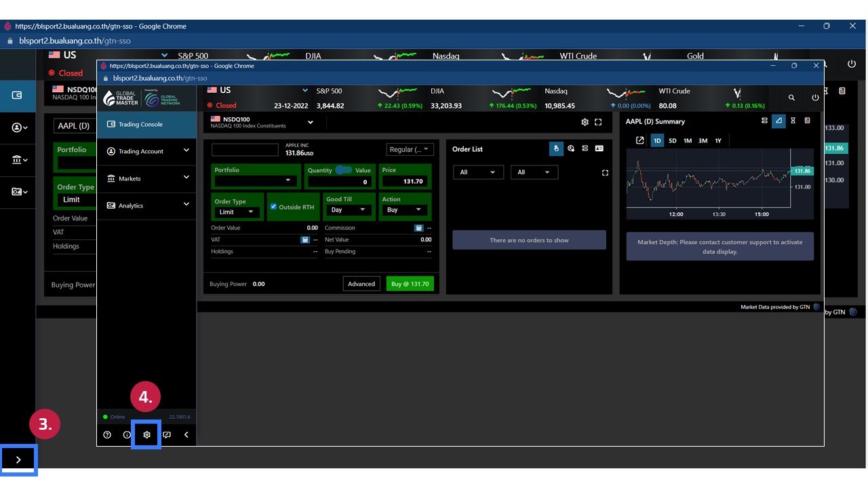The width and height of the screenshot is (868, 488).
Task: Collapse the sidebar with left chevron
Action: [186, 434]
